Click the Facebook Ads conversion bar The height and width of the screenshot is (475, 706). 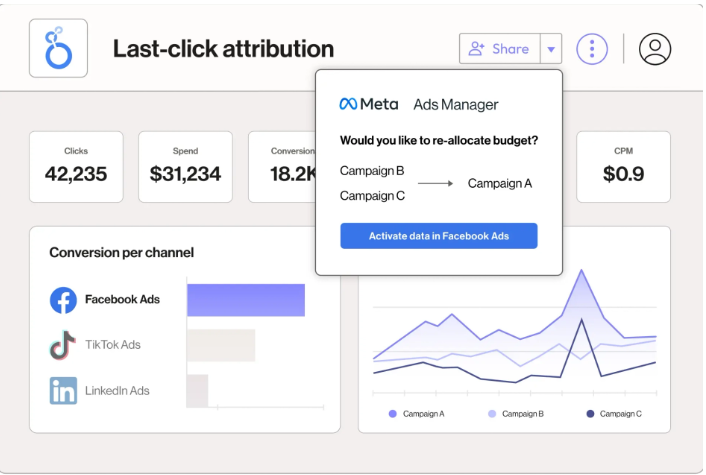(246, 300)
